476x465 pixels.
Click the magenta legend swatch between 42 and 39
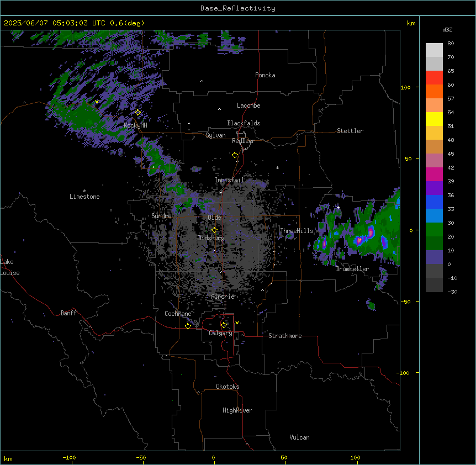coord(434,174)
